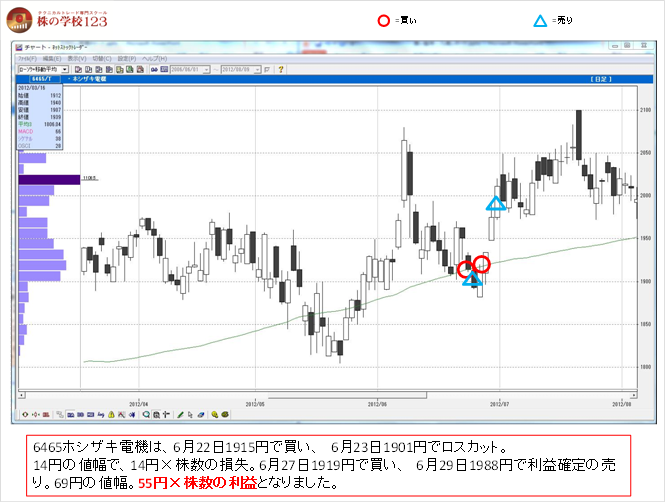
Task: Open the ファイル(F) menu
Action: (27, 59)
